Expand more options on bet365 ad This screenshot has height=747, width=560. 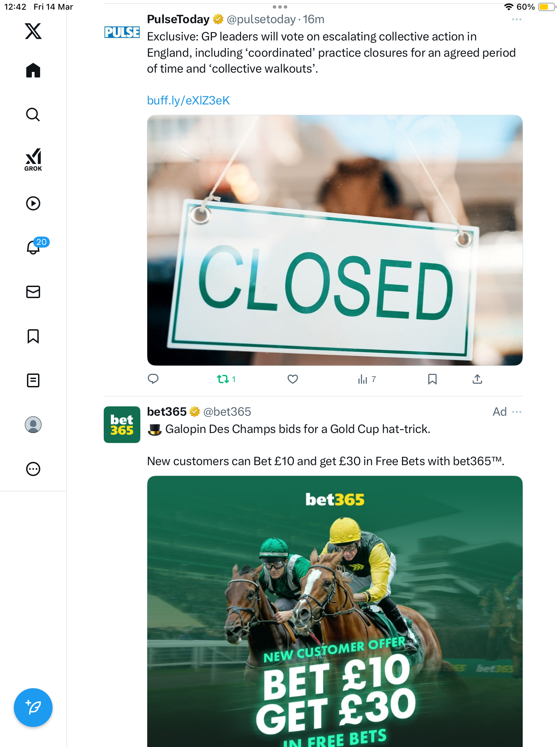click(517, 412)
